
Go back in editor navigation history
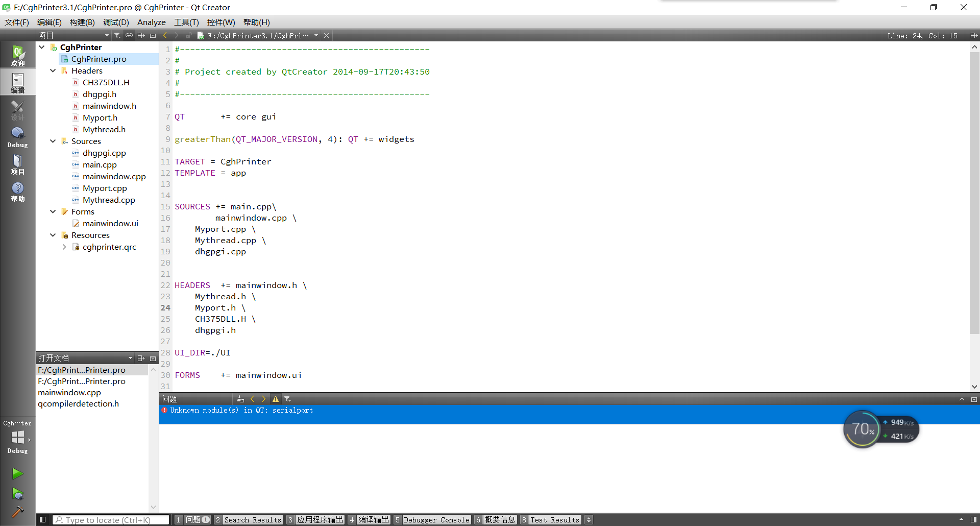165,35
